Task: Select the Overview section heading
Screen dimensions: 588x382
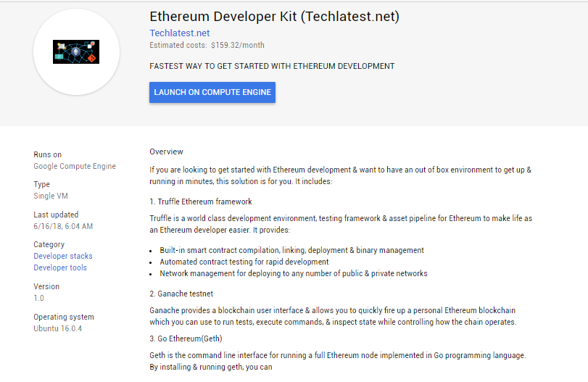Action: click(x=166, y=151)
